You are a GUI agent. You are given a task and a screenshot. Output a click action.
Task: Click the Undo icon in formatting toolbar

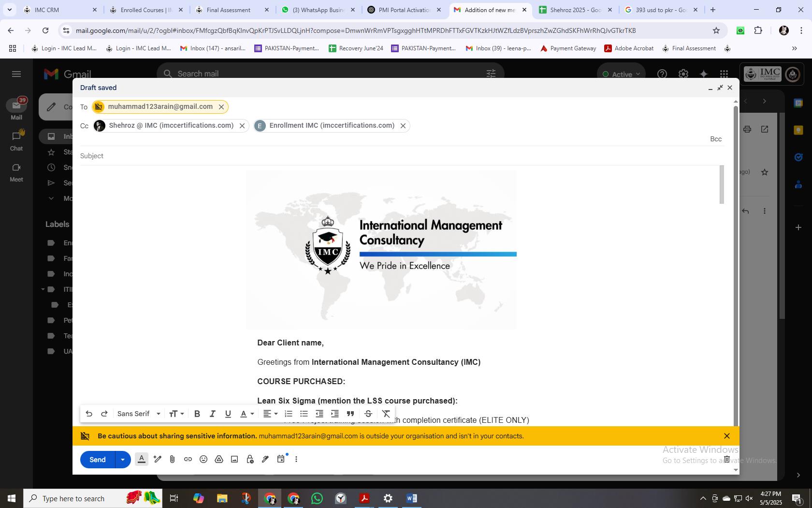coord(89,414)
